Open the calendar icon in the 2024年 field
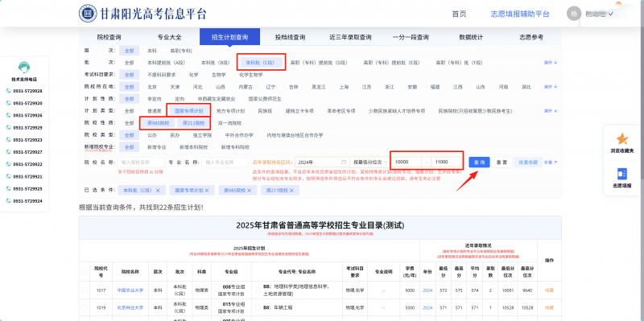 (x=344, y=163)
